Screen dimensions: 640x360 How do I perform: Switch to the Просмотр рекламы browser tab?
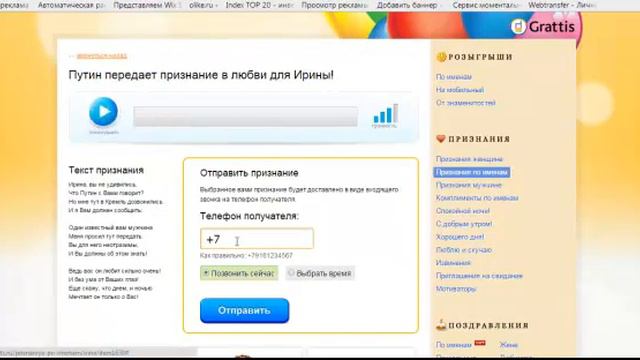(x=334, y=5)
